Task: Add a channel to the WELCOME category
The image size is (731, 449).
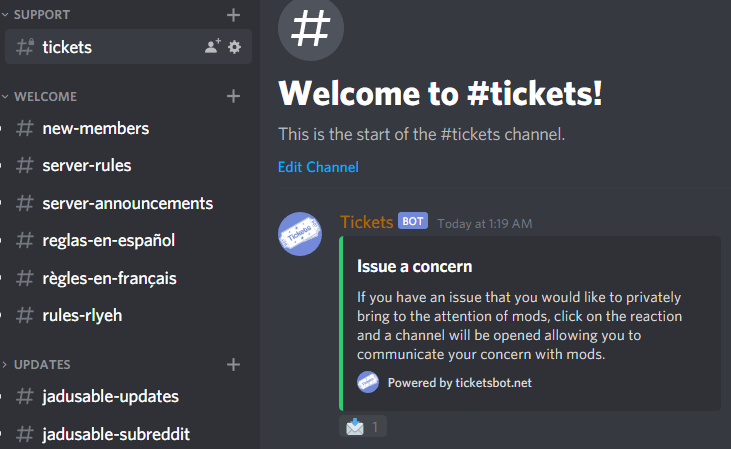Action: (x=234, y=96)
